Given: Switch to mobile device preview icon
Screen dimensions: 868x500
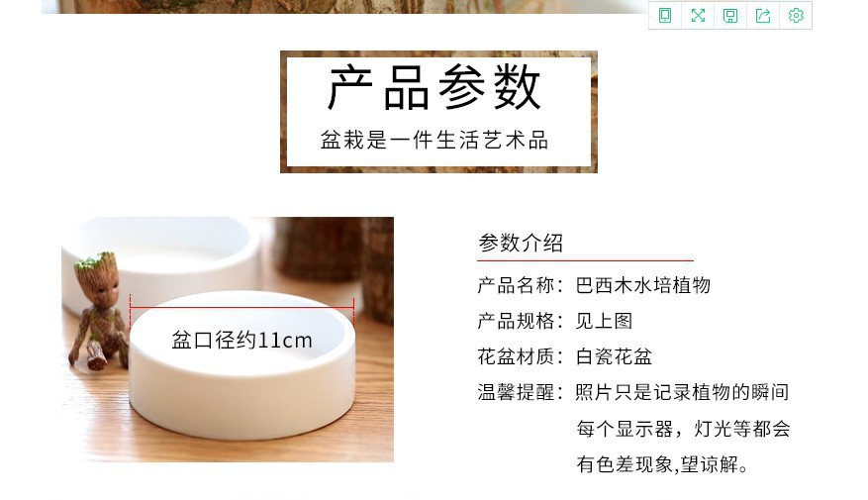Looking at the screenshot, I should (665, 16).
